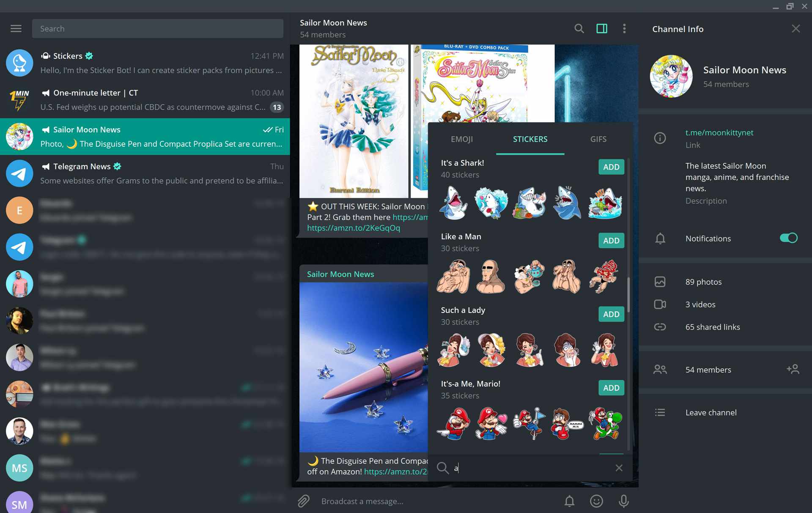
Task: Switch to the GIFS tab
Action: tap(598, 139)
